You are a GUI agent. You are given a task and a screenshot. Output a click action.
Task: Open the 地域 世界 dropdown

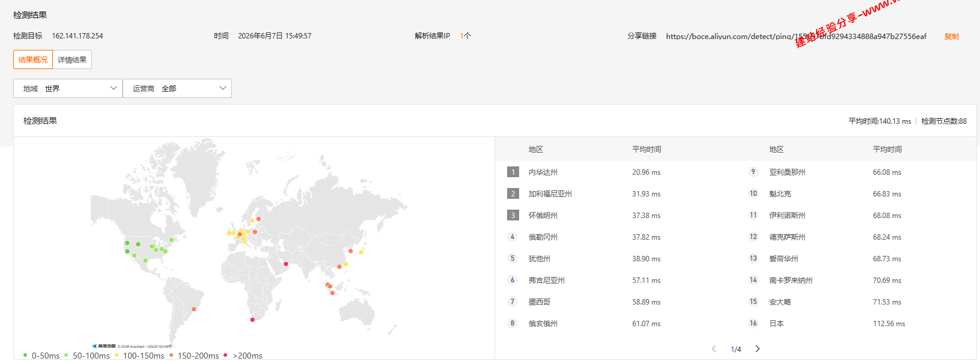point(68,88)
